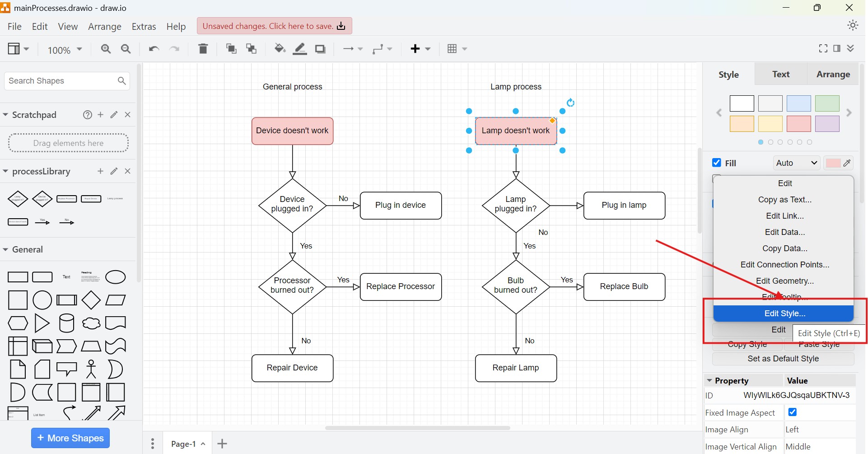The width and height of the screenshot is (868, 454).
Task: Choose Edit Style from the context menu
Action: pyautogui.click(x=784, y=313)
